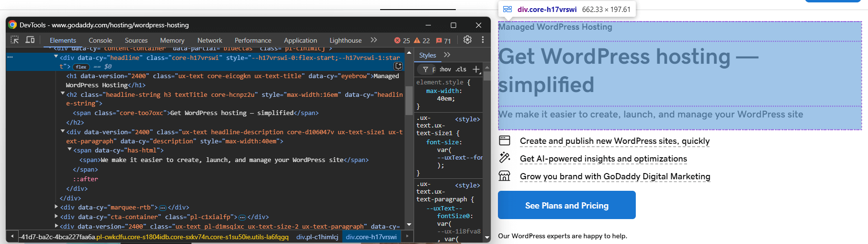Viewport: 868px width, 244px height.
Task: Click the yellow warnings count indicator
Action: (x=422, y=41)
